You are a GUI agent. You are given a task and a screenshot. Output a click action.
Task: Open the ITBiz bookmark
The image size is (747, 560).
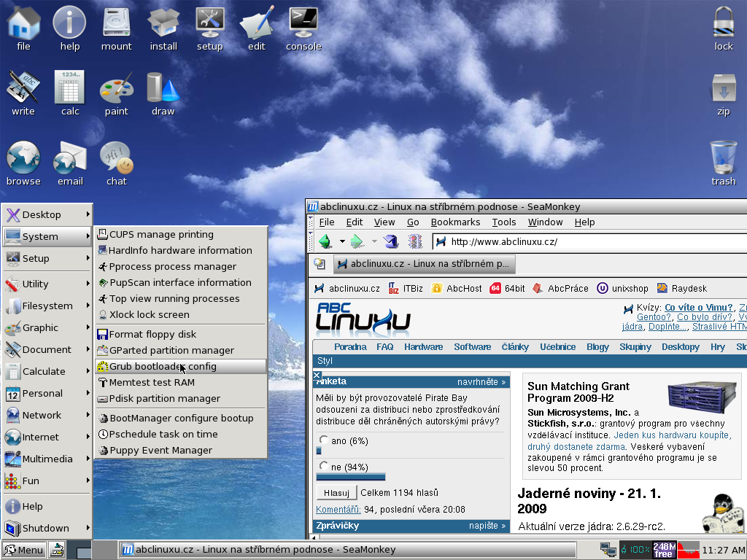tap(406, 289)
